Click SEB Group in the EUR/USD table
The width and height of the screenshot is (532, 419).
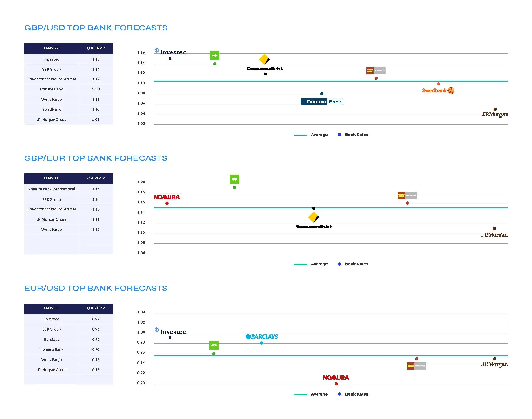(x=52, y=329)
